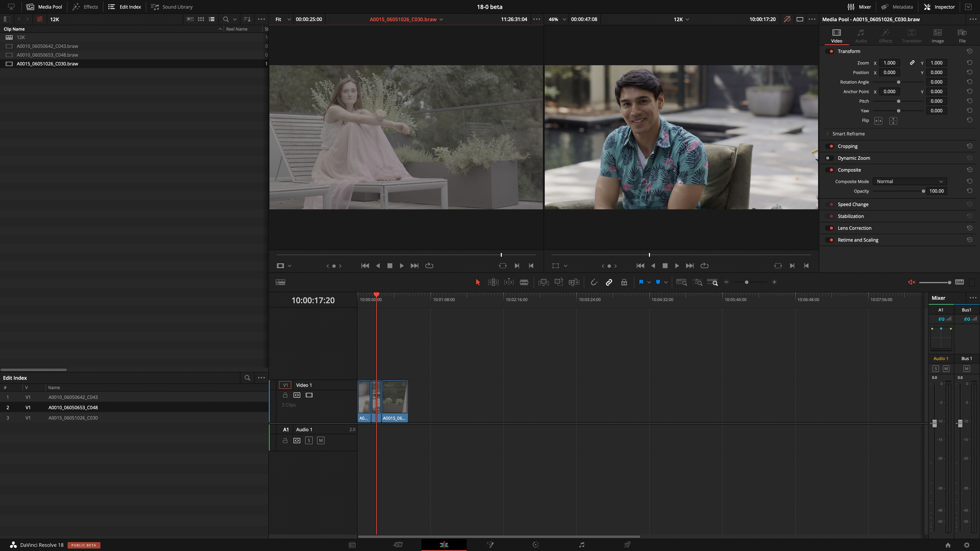This screenshot has width=980, height=551.
Task: Expand the Smart Reframe section
Action: (827, 134)
